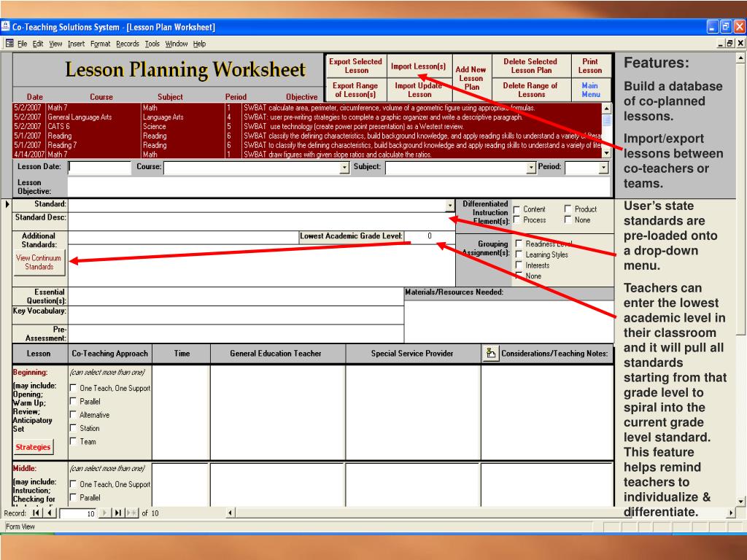Click the new record navigation button
This screenshot has width=747, height=560.
(x=132, y=513)
